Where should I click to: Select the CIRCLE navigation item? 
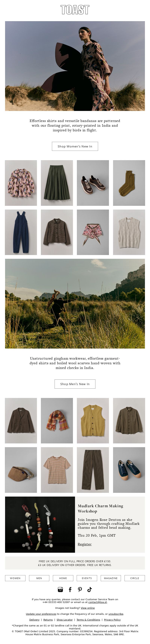pos(135,578)
